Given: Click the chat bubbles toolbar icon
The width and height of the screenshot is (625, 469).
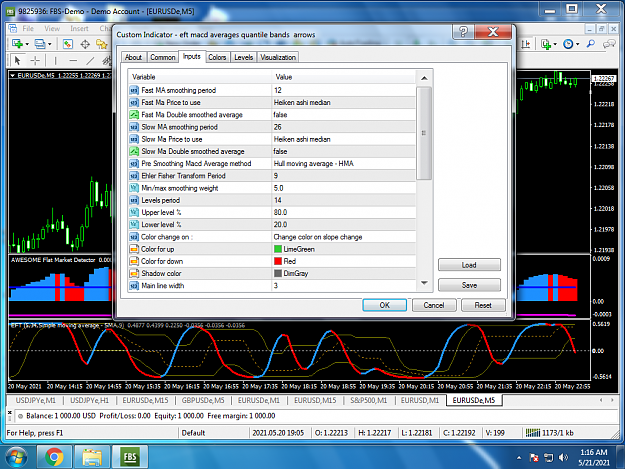Looking at the screenshot, I should [609, 44].
